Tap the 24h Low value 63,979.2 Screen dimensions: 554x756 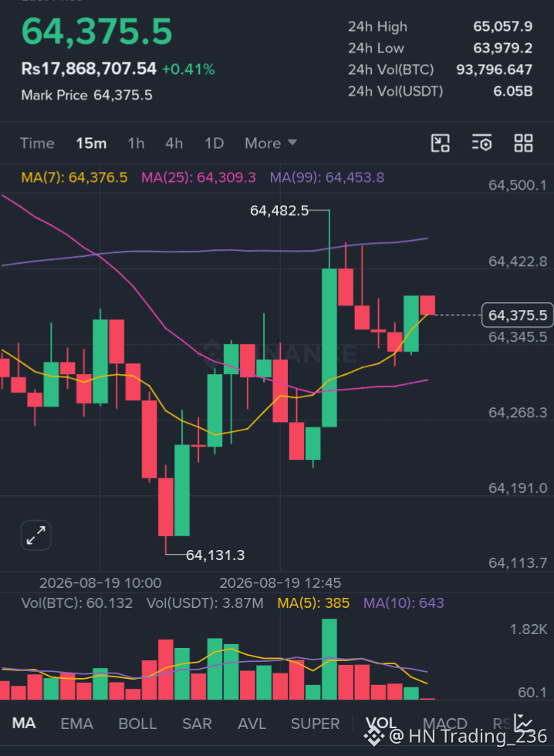point(502,48)
